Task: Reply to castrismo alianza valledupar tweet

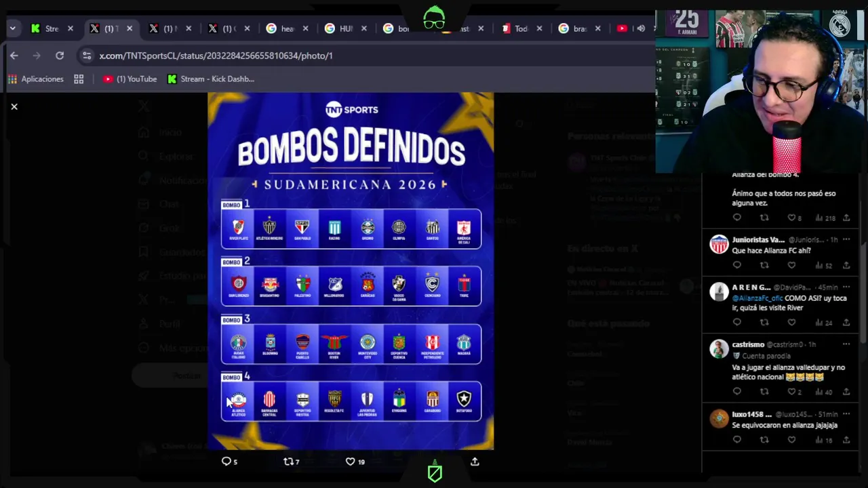Action: pyautogui.click(x=737, y=392)
